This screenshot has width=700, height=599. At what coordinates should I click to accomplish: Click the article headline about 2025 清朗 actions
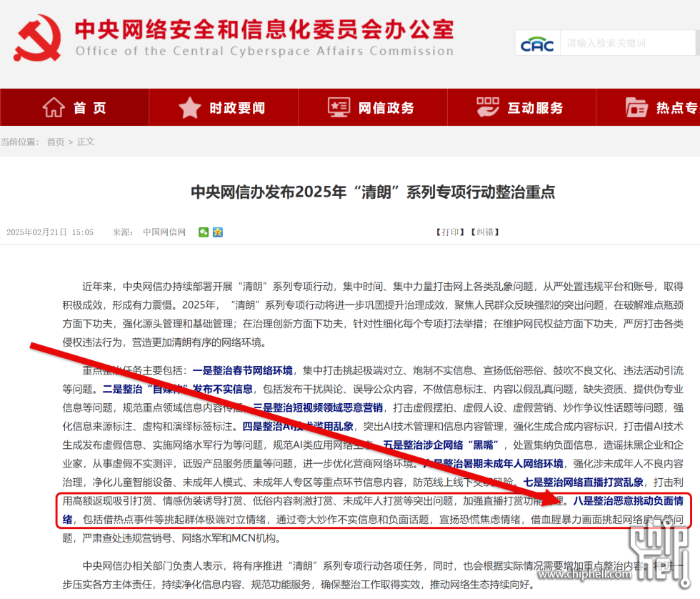pos(373,192)
